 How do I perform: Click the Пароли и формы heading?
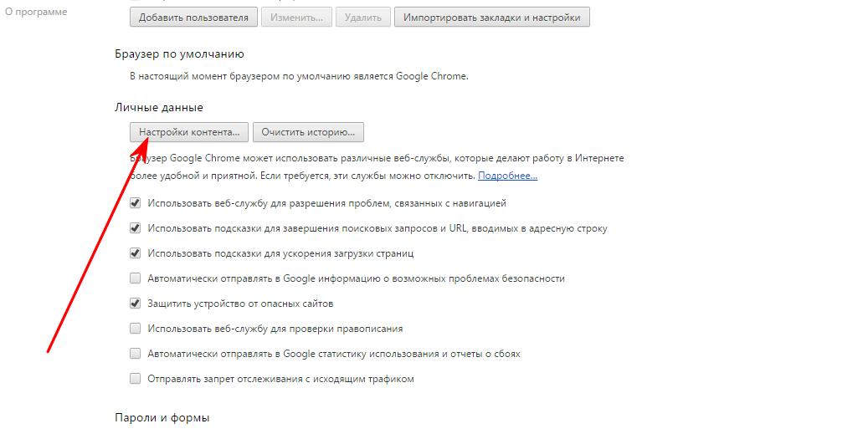162,417
